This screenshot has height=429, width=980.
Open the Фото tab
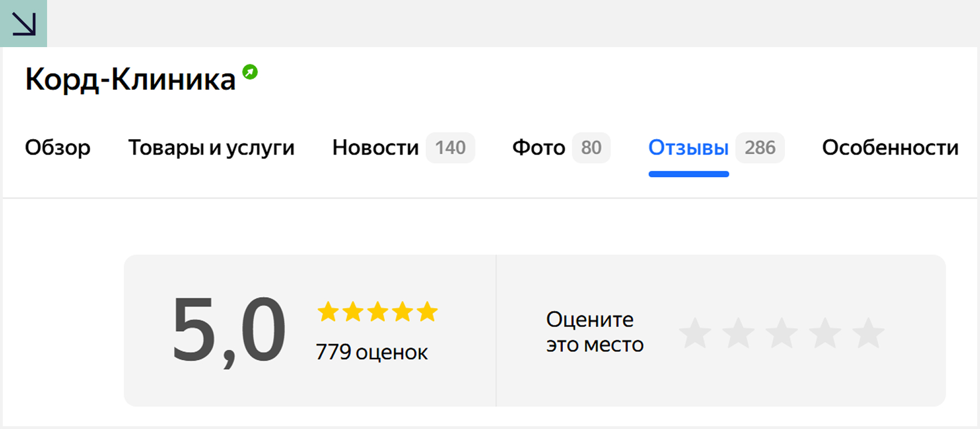tap(538, 147)
